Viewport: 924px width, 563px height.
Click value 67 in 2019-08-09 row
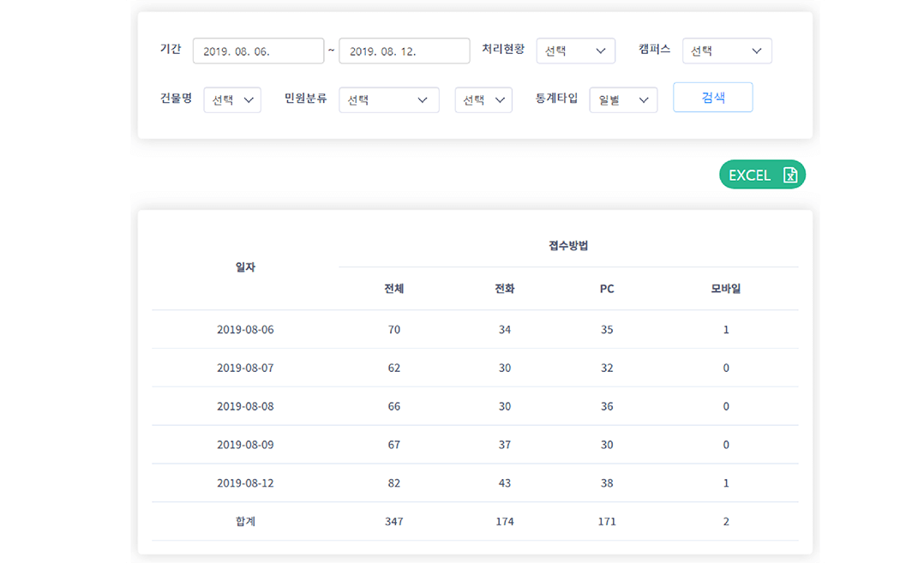click(394, 445)
